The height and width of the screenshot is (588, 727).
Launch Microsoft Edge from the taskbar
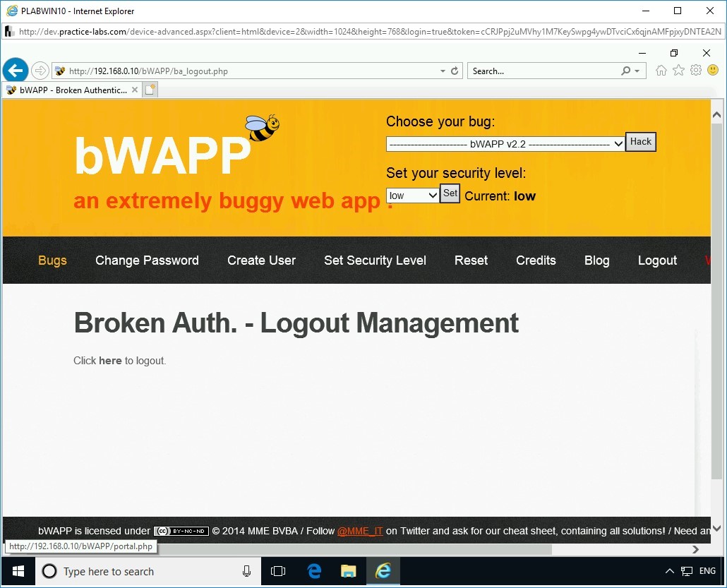313,571
